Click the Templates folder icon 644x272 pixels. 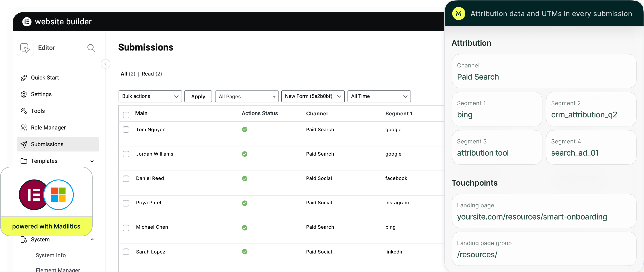point(24,161)
